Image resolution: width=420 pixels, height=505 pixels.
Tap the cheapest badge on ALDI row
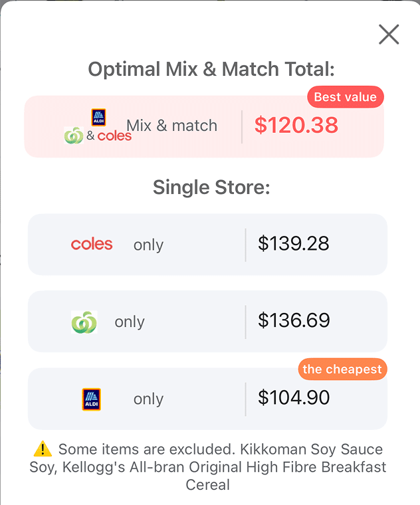[342, 369]
